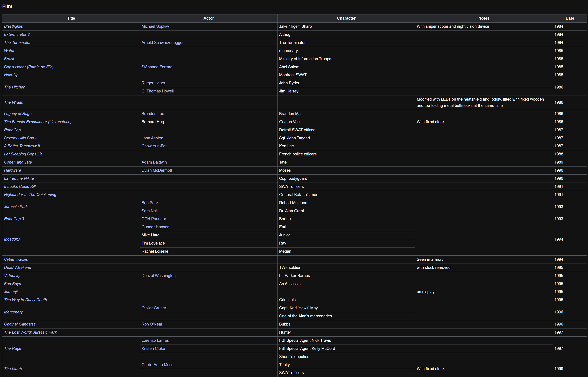Click the Bob Peck actor link
588x377 pixels.
150,203
